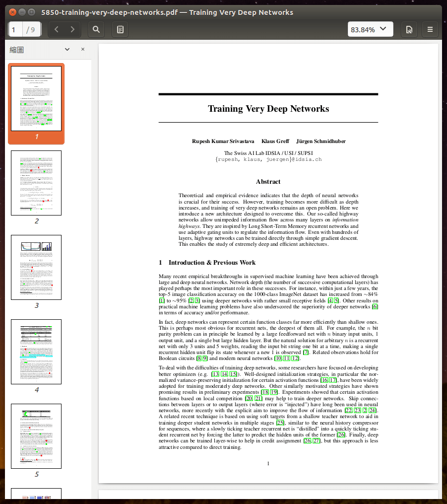Select the page 2 thumbnail
The width and height of the screenshot is (447, 504).
coord(36,183)
